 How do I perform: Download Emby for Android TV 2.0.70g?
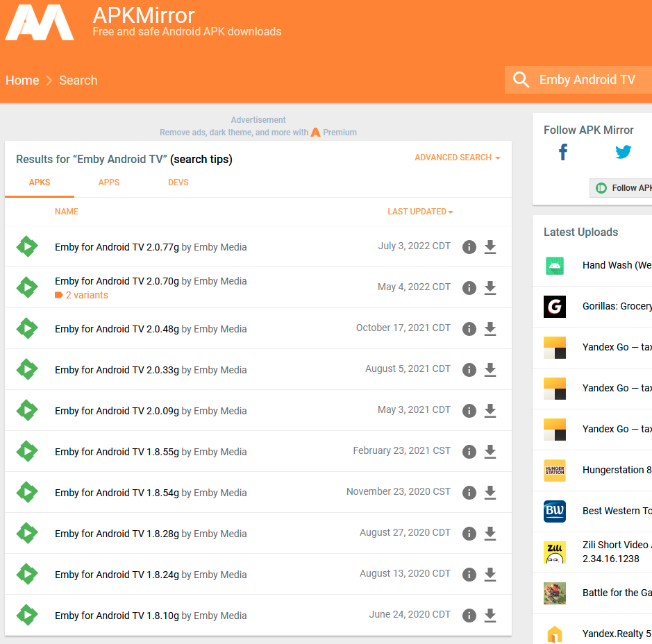coord(490,287)
